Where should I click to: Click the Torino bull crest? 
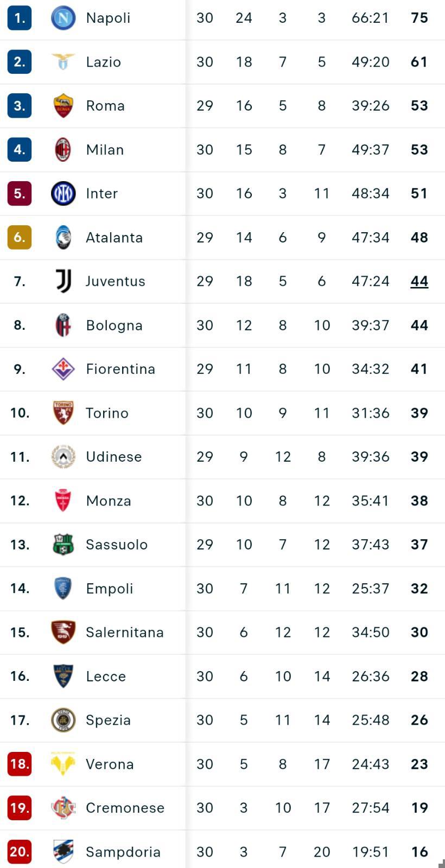63,413
